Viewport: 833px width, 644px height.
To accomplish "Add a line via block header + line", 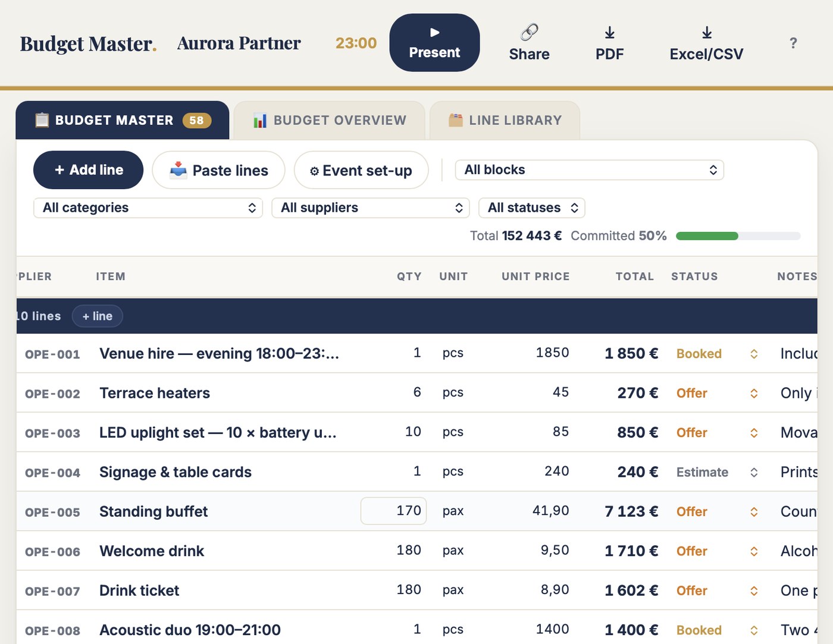I will (x=98, y=316).
